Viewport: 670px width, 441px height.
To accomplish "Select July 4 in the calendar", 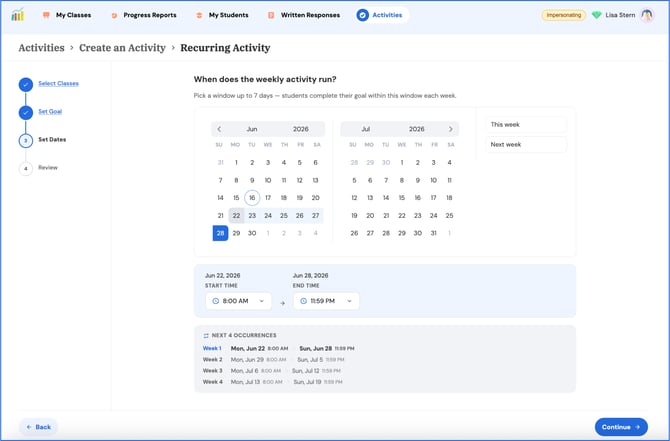I will coord(450,162).
